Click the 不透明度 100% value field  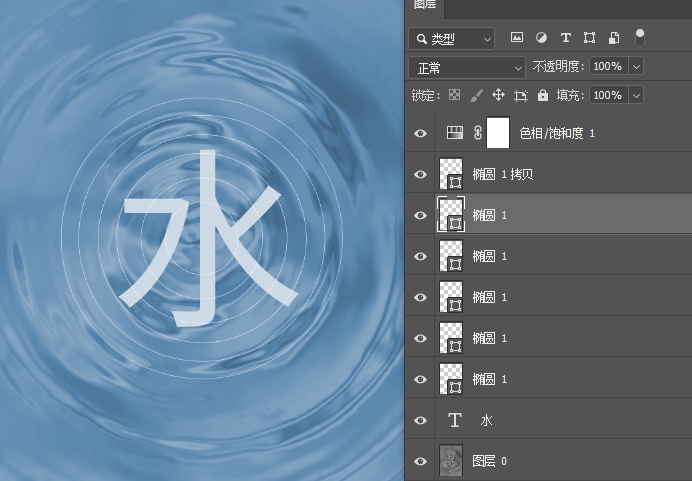(609, 67)
